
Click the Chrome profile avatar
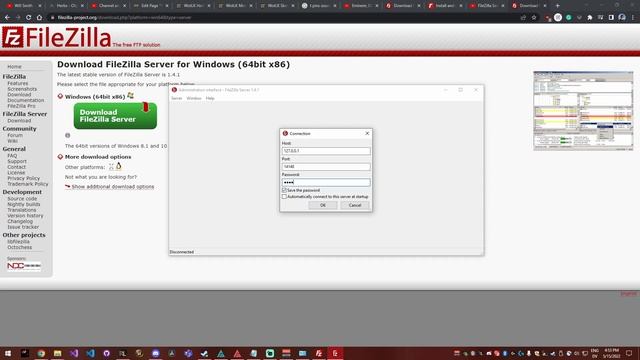(x=622, y=18)
